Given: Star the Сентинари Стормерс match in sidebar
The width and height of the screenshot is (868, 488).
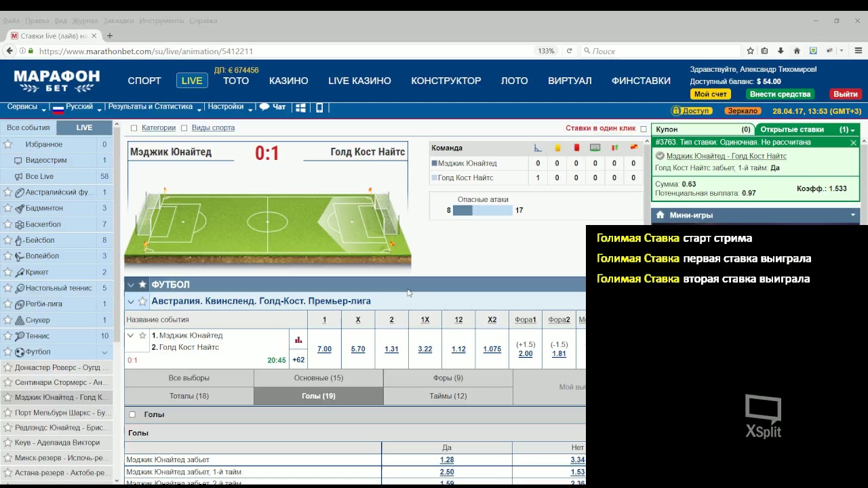Looking at the screenshot, I should pos(7,382).
